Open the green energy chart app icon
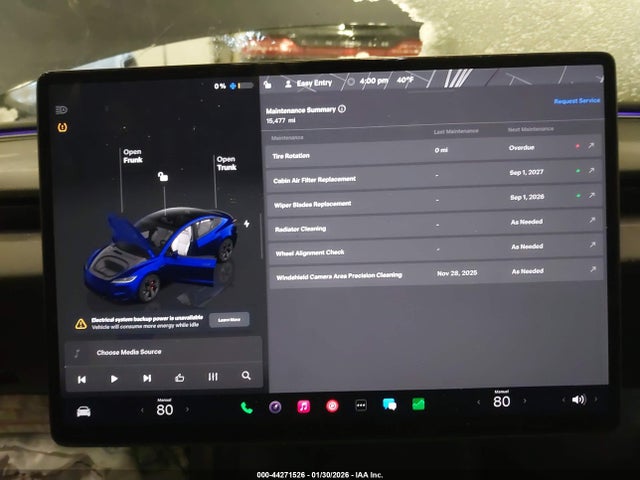This screenshot has height=480, width=640. [418, 404]
